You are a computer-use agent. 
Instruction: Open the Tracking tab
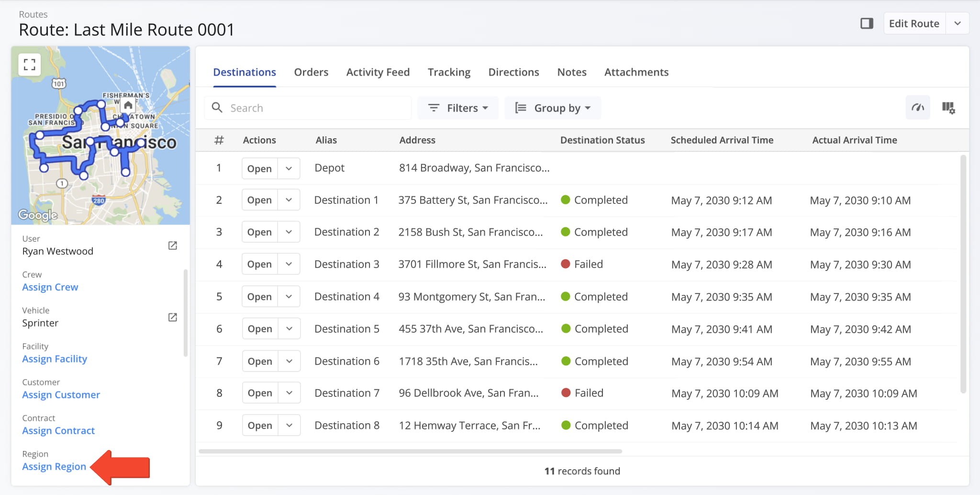(x=449, y=72)
